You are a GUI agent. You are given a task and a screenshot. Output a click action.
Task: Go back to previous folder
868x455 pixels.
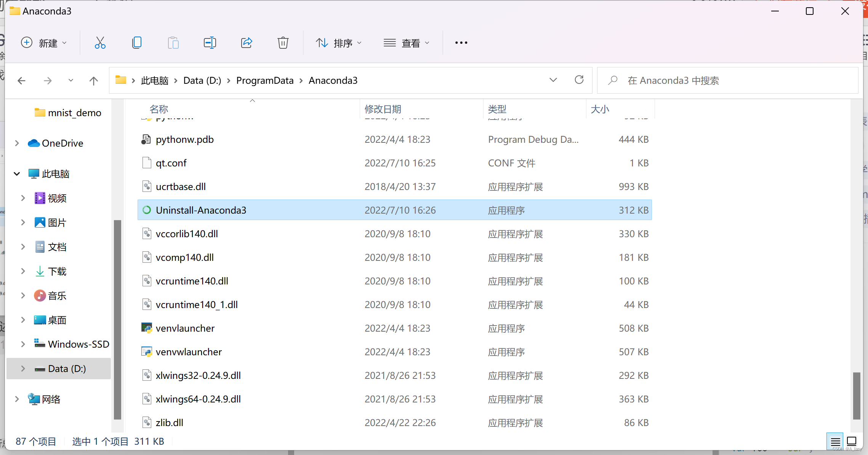(22, 80)
